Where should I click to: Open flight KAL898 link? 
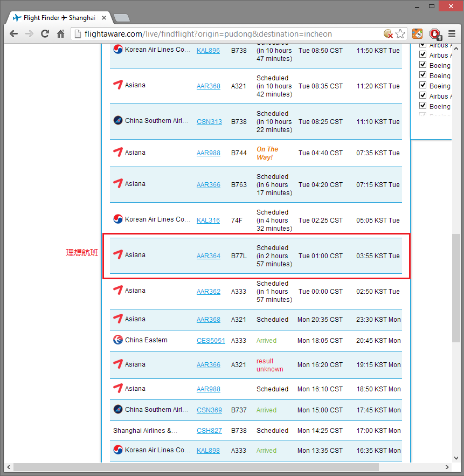[208, 450]
